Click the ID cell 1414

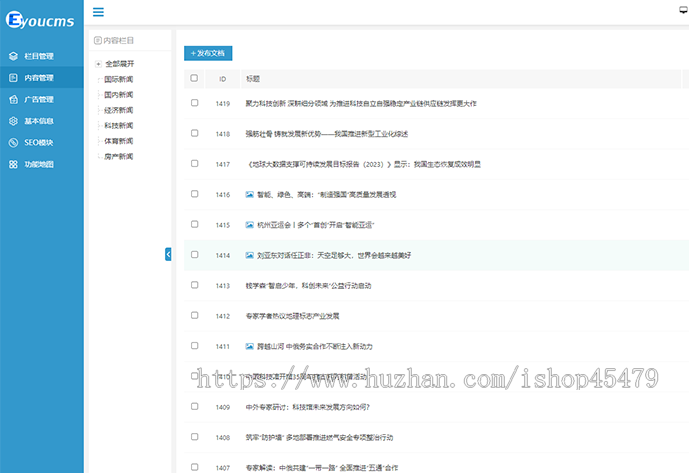(223, 255)
